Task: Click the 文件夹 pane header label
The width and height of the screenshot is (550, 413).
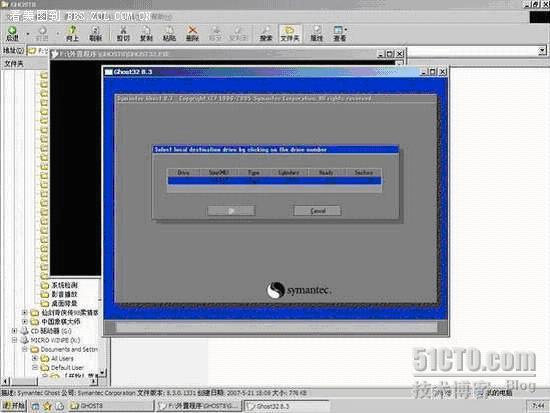Action: (14, 64)
